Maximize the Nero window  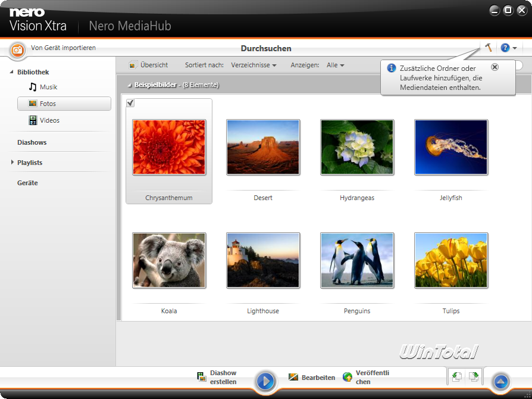508,11
